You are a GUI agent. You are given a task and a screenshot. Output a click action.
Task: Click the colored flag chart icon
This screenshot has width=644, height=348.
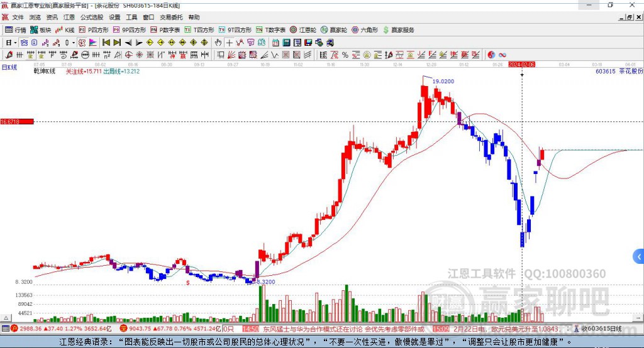(93, 43)
